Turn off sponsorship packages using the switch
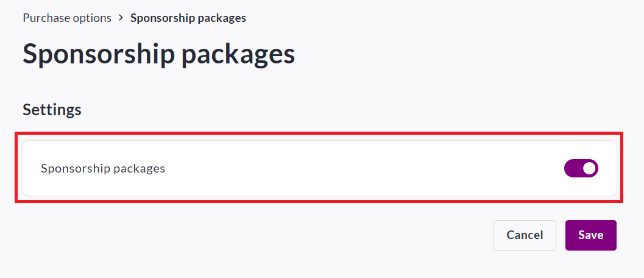This screenshot has width=644, height=278. click(x=581, y=168)
